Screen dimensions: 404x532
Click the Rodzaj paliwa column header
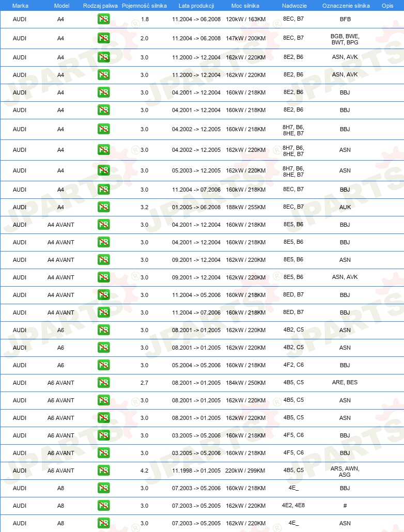click(x=101, y=6)
